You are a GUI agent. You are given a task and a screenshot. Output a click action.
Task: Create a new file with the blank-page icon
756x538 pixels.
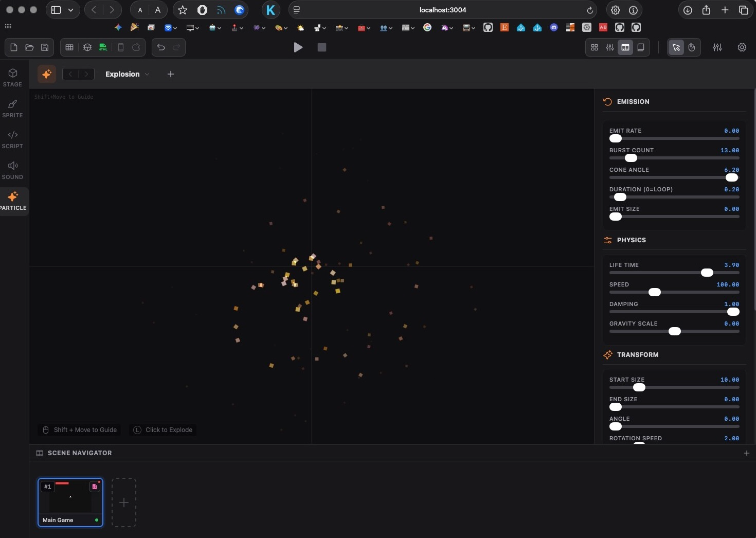coord(14,47)
